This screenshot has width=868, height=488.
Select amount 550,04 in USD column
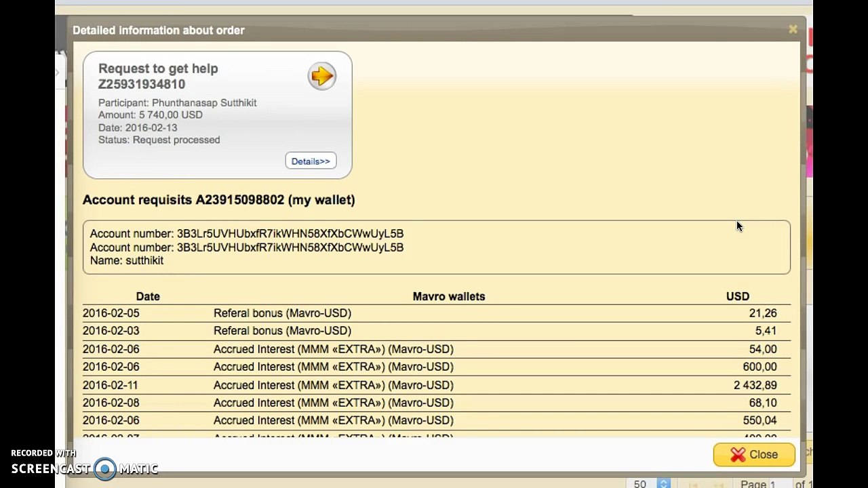click(759, 420)
